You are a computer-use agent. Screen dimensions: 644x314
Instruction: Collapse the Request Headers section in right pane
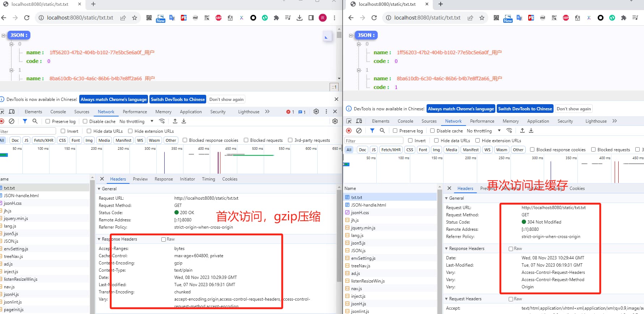click(x=446, y=299)
